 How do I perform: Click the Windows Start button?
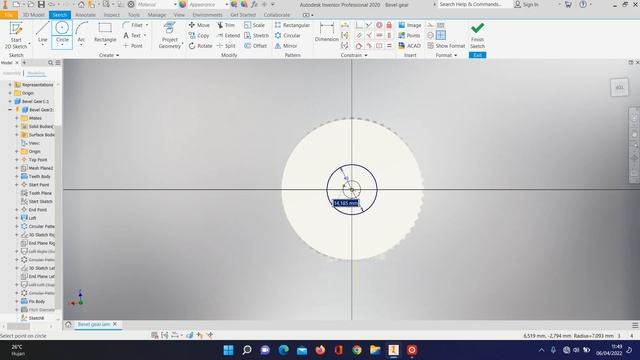click(229, 350)
